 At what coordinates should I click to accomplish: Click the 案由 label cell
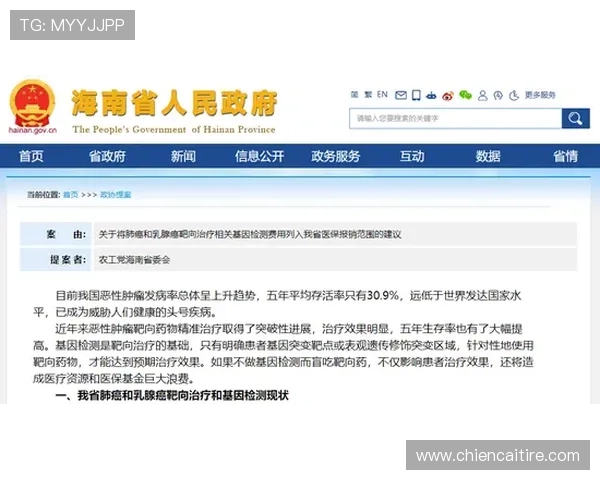coord(56,234)
